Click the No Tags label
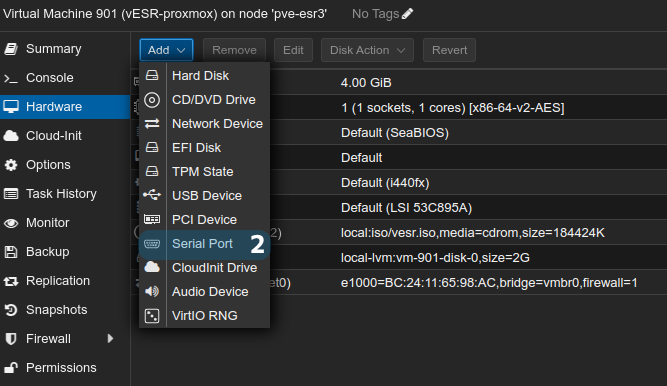The height and width of the screenshot is (386, 667). tap(375, 14)
